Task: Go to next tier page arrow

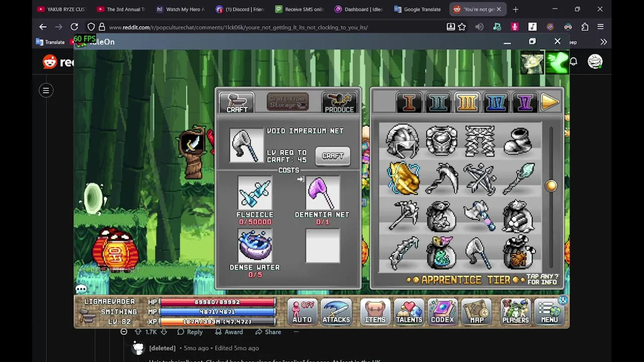Action: point(550,103)
